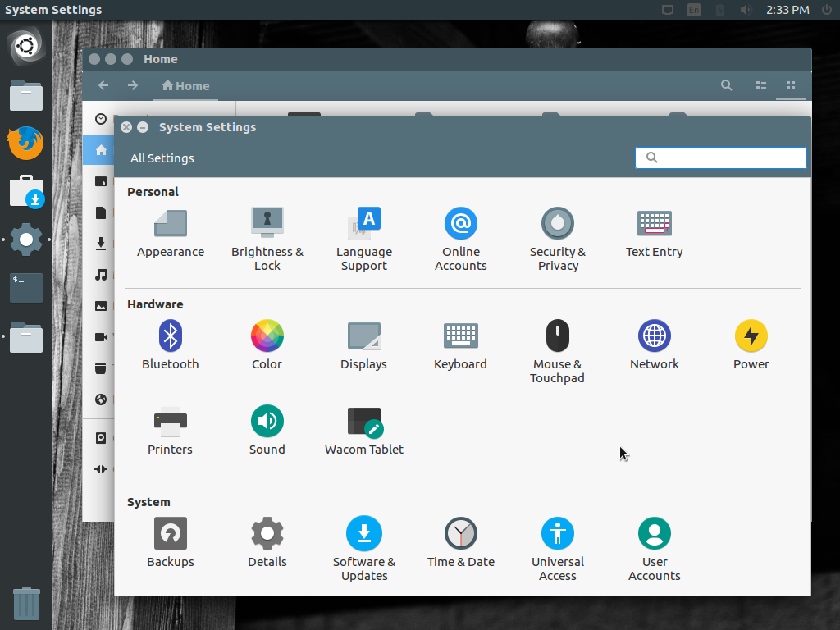840x630 pixels.
Task: Open Mouse & Touchpad settings
Action: pyautogui.click(x=557, y=335)
